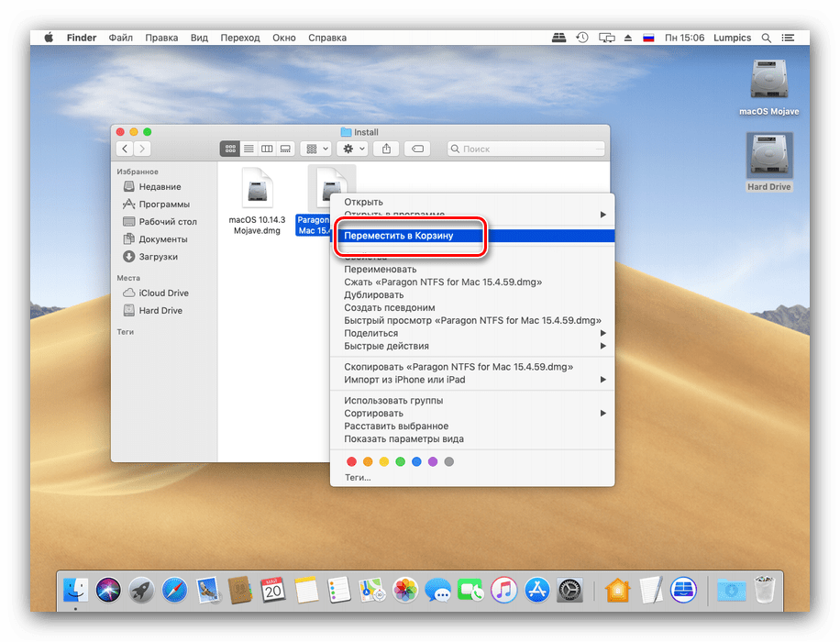Expand the Быстрые действия submenu
The image size is (840, 642).
472,346
